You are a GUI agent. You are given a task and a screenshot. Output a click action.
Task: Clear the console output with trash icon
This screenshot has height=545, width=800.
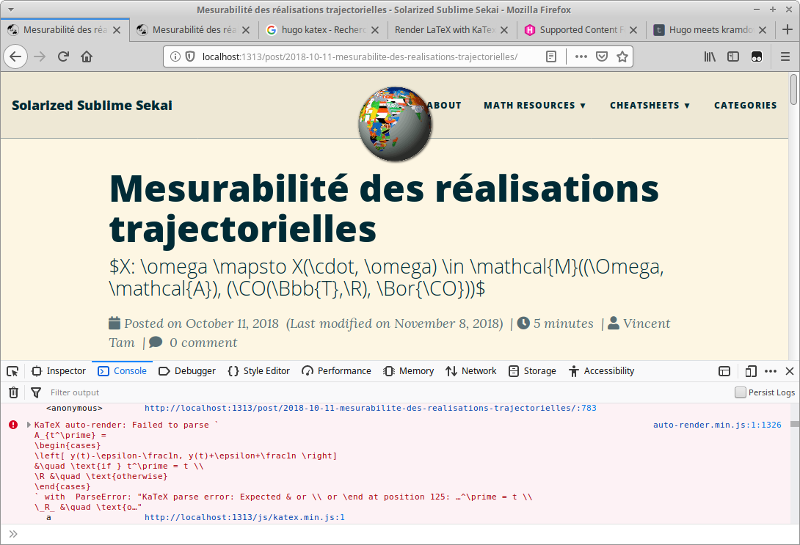(14, 393)
